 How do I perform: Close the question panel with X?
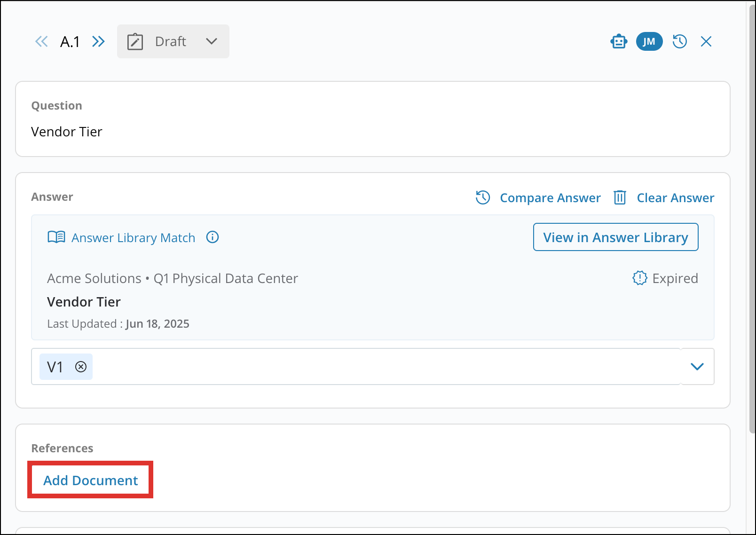click(706, 41)
